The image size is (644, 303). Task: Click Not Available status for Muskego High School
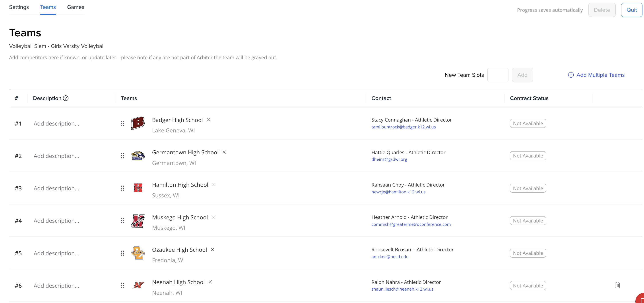click(528, 221)
